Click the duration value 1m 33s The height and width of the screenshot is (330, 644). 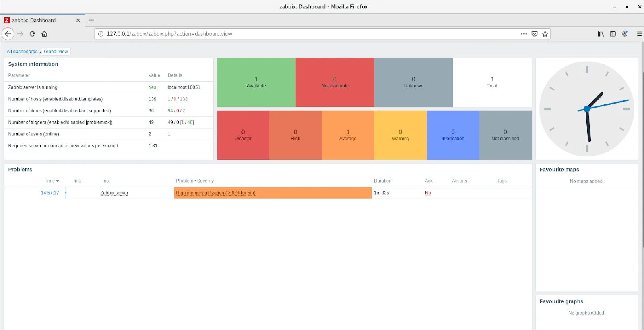tap(381, 193)
